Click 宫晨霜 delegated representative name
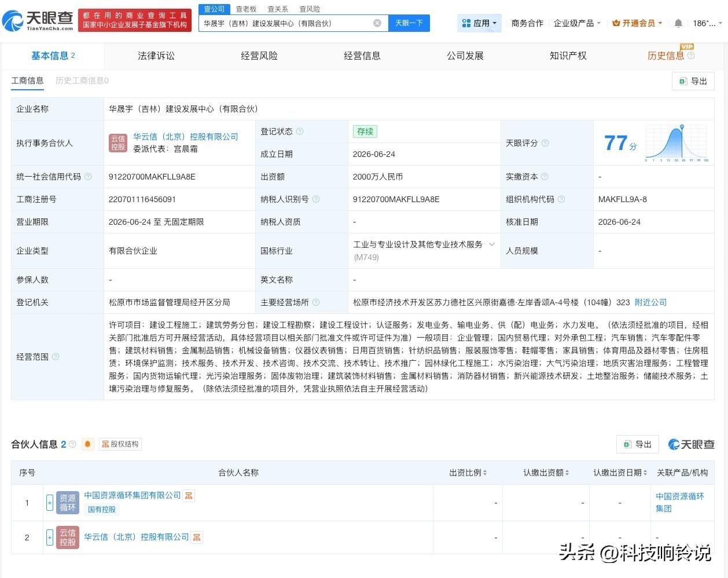 tap(186, 149)
